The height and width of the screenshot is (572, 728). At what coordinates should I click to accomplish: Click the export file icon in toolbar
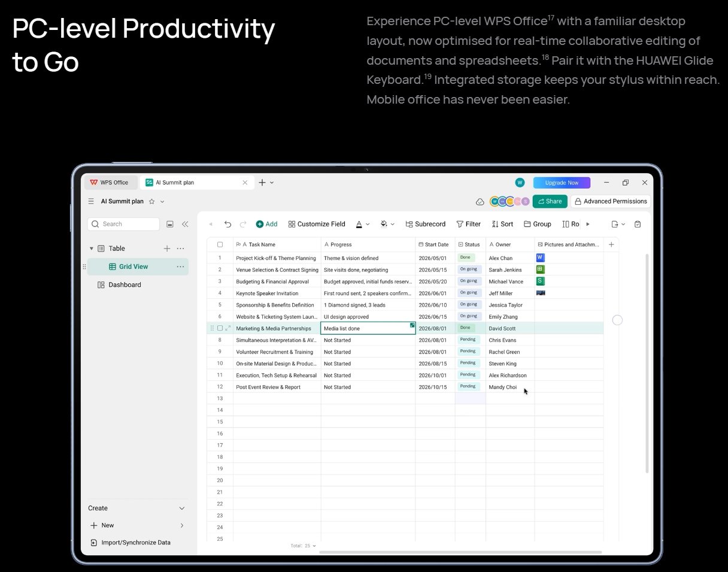[615, 224]
